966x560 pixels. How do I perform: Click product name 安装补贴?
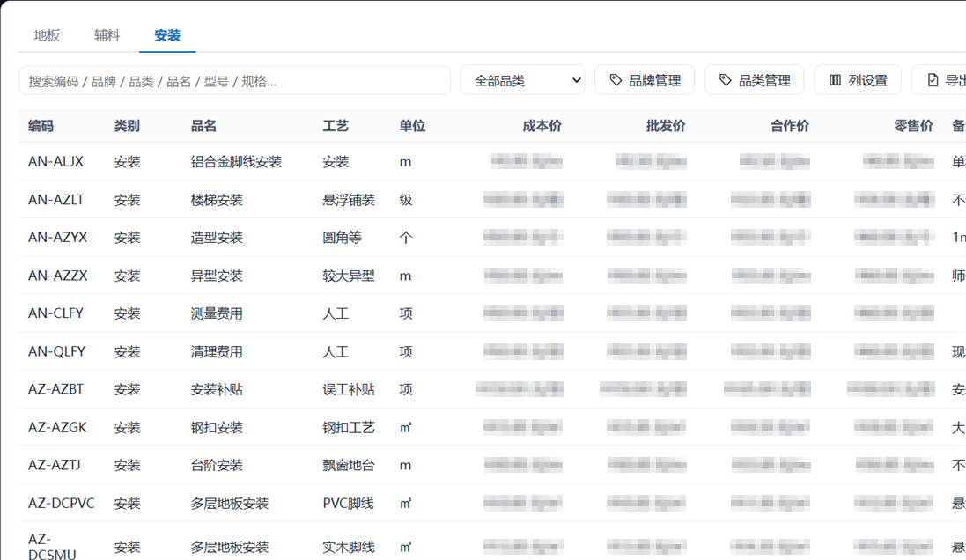(217, 389)
